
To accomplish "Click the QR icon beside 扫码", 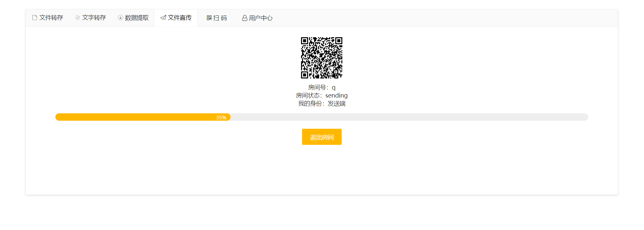I will pos(209,18).
